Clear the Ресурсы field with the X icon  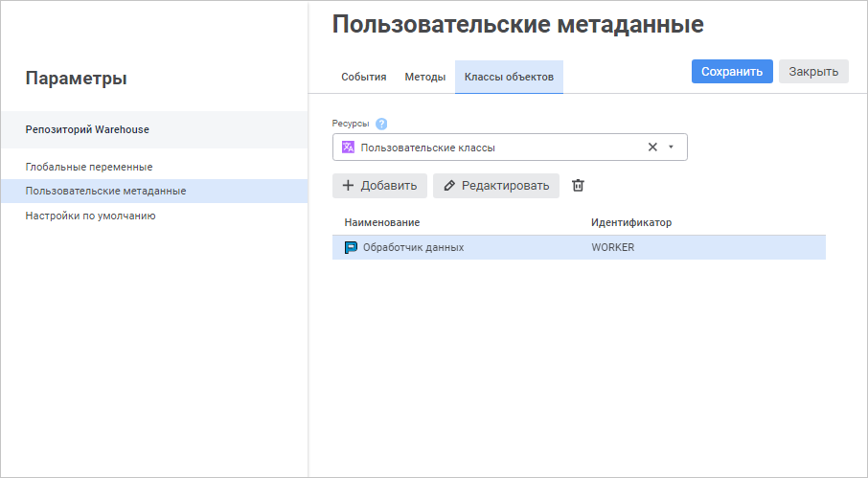pyautogui.click(x=652, y=148)
